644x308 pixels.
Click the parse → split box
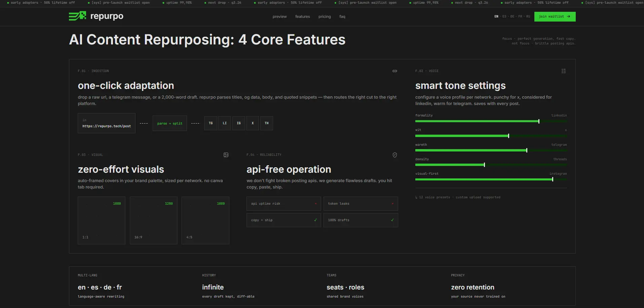(x=170, y=124)
